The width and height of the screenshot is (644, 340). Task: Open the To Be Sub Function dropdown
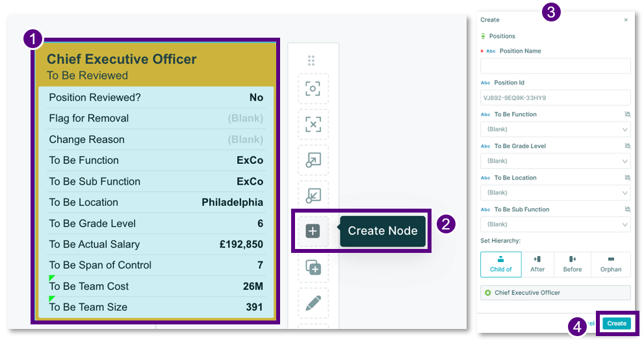point(555,224)
